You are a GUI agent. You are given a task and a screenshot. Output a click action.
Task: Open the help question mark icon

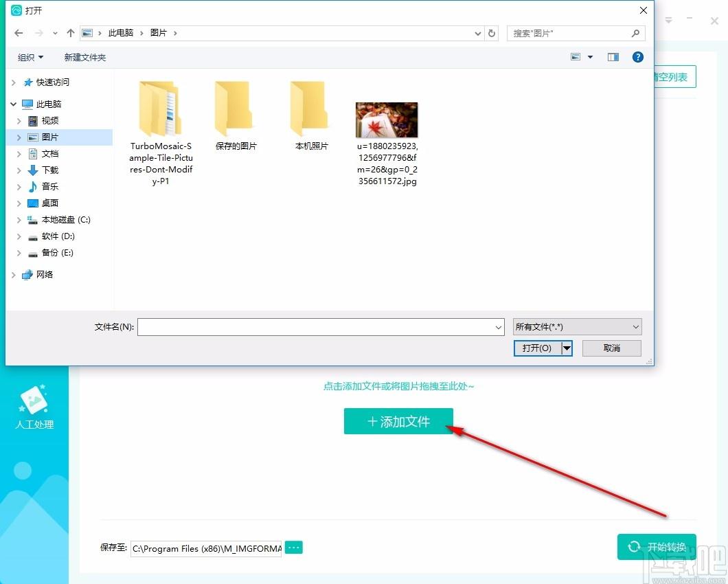coord(638,56)
